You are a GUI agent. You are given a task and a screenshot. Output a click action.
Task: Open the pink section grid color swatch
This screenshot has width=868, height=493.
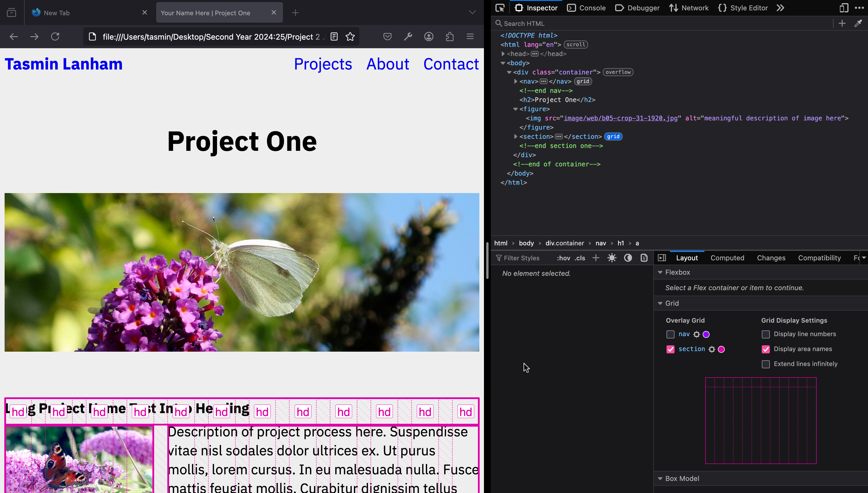coord(721,349)
